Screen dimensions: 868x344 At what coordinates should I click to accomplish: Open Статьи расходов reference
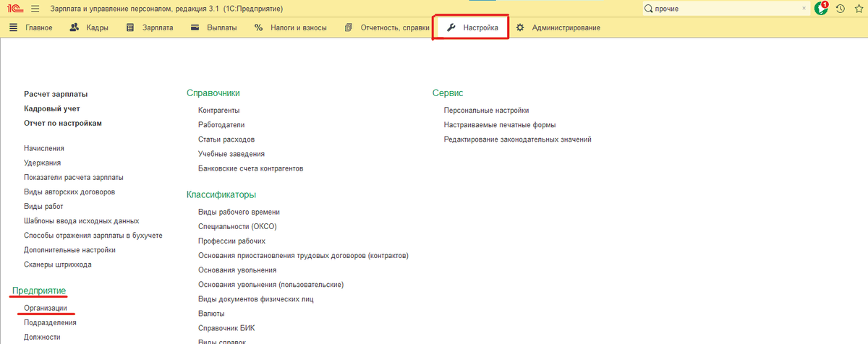pyautogui.click(x=226, y=139)
